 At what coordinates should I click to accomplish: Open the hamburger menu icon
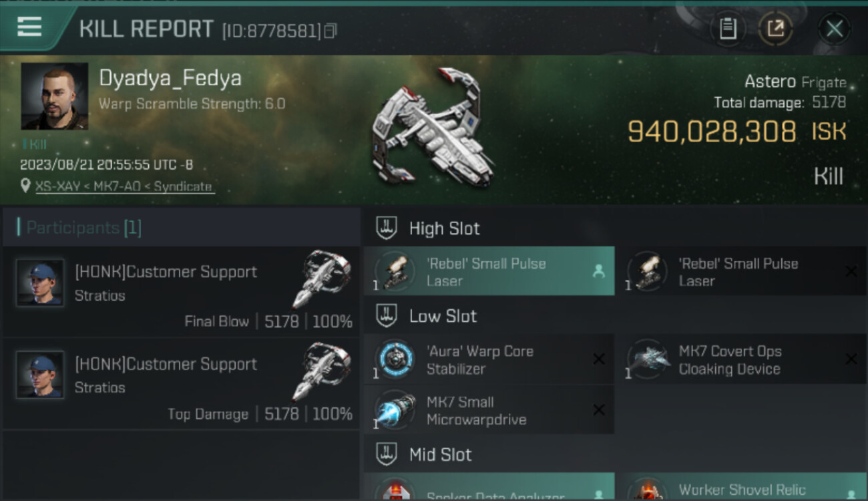(x=29, y=27)
